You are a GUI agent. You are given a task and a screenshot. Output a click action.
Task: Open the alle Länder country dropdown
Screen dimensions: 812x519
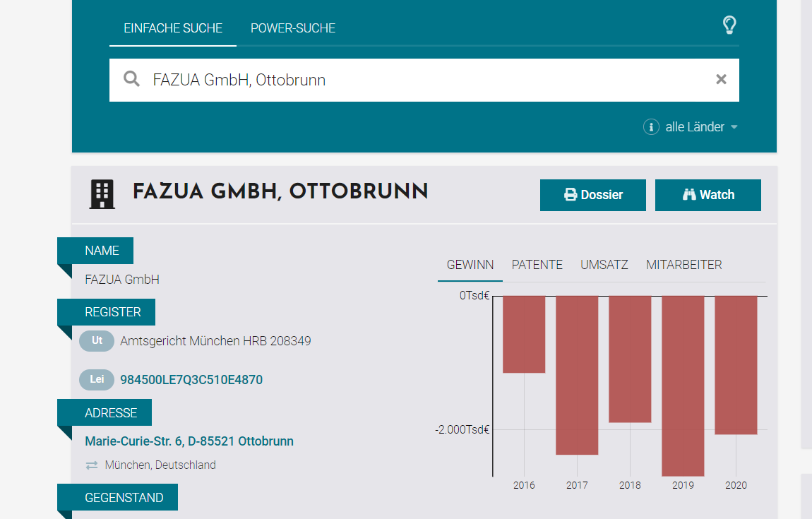click(701, 127)
